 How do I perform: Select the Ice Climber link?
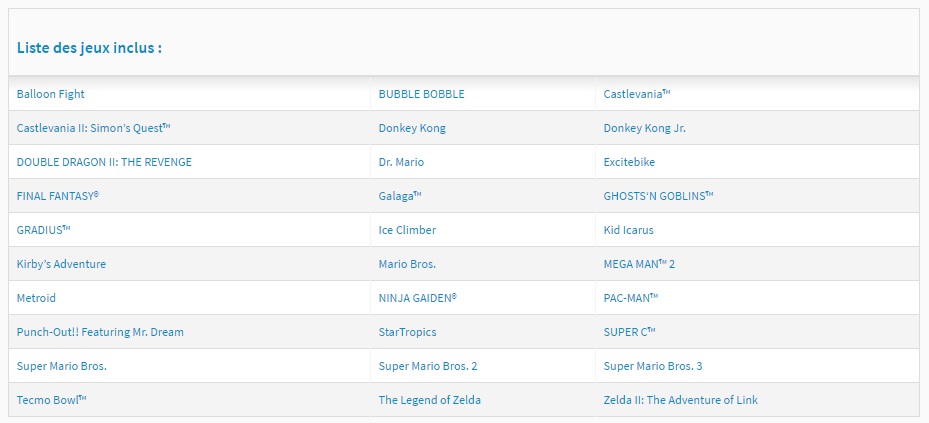(x=407, y=230)
